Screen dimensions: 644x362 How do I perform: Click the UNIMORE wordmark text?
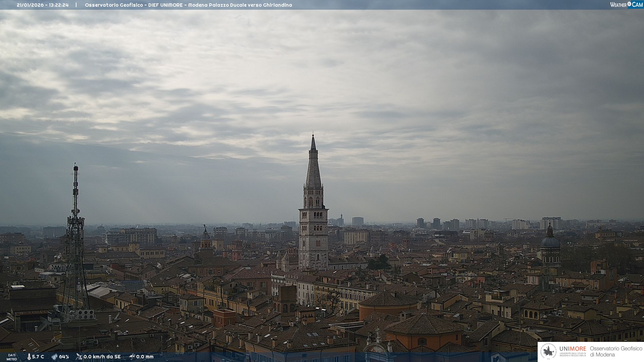click(x=573, y=349)
